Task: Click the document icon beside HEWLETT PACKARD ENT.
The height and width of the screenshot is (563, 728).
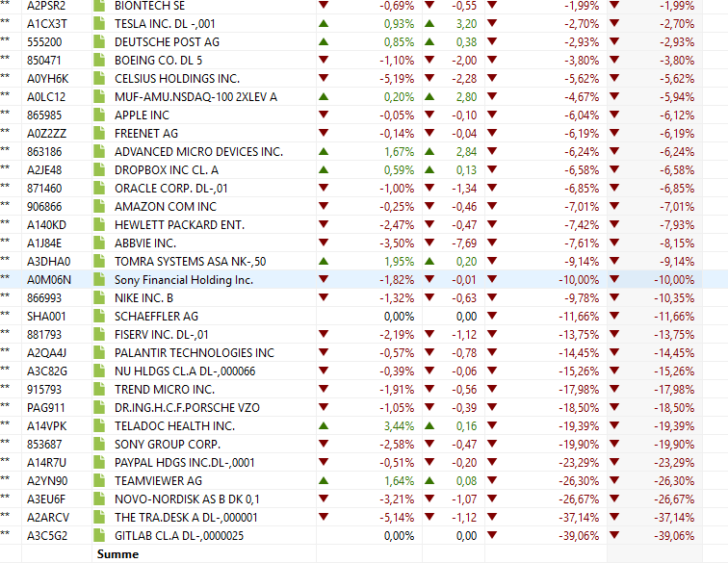Action: [x=99, y=224]
